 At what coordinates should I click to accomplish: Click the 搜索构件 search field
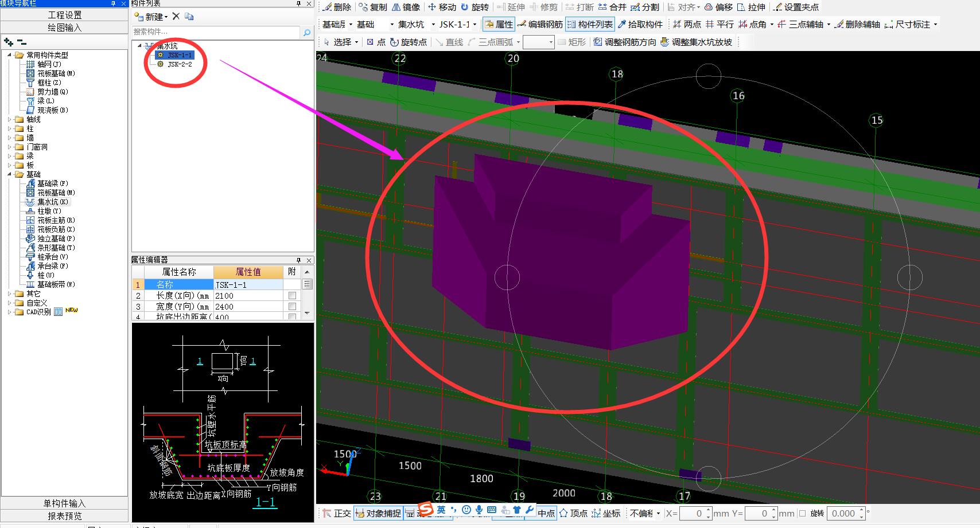click(x=216, y=32)
